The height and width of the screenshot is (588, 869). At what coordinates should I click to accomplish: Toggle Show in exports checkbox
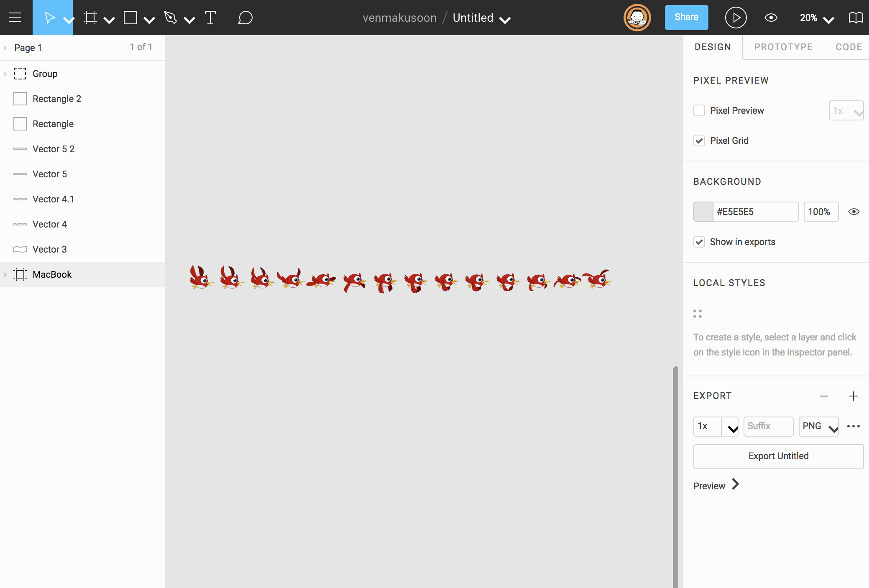[x=699, y=242]
